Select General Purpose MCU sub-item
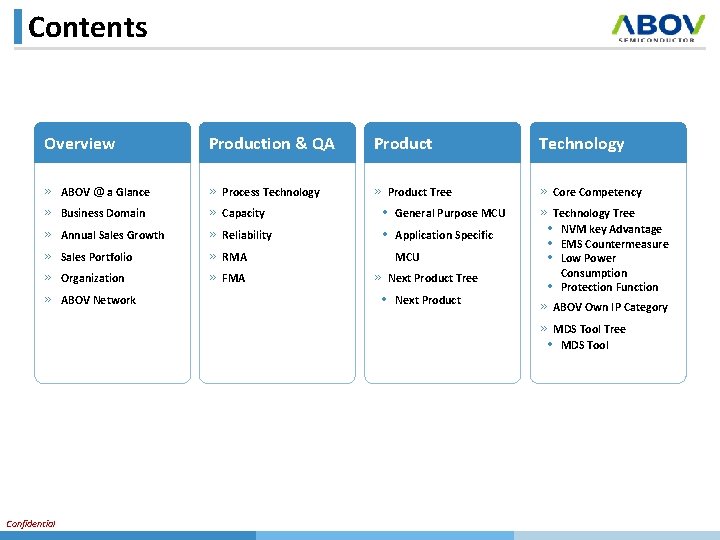 coord(450,213)
